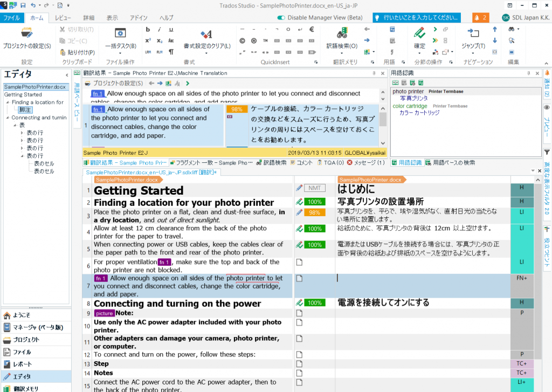Click the copyright © QuickInsert symbol

coord(243,40)
